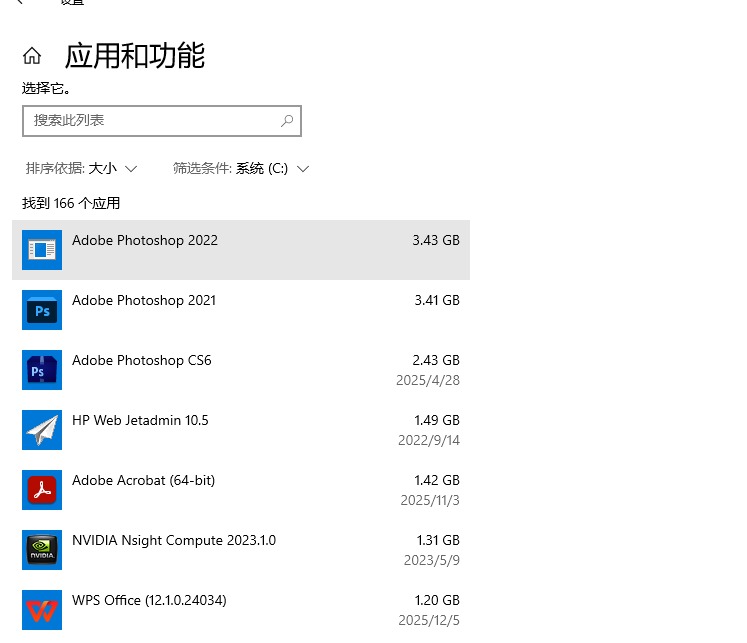Image resolution: width=747 pixels, height=643 pixels.
Task: Select the WPS Office icon
Action: (x=42, y=610)
